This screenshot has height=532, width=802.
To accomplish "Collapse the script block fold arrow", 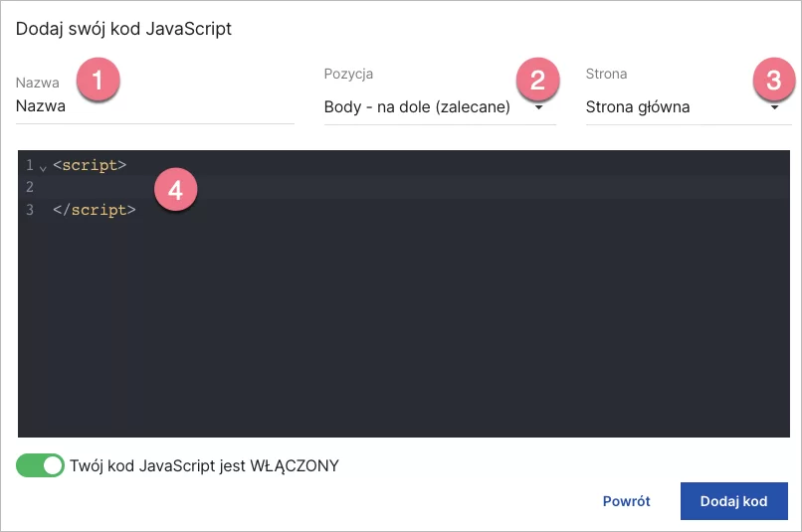I will point(43,166).
